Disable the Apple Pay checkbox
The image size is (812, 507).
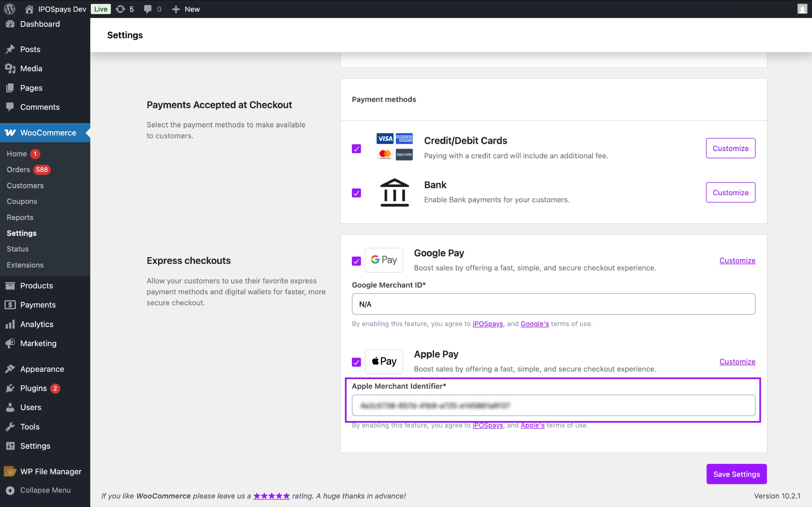[356, 362]
